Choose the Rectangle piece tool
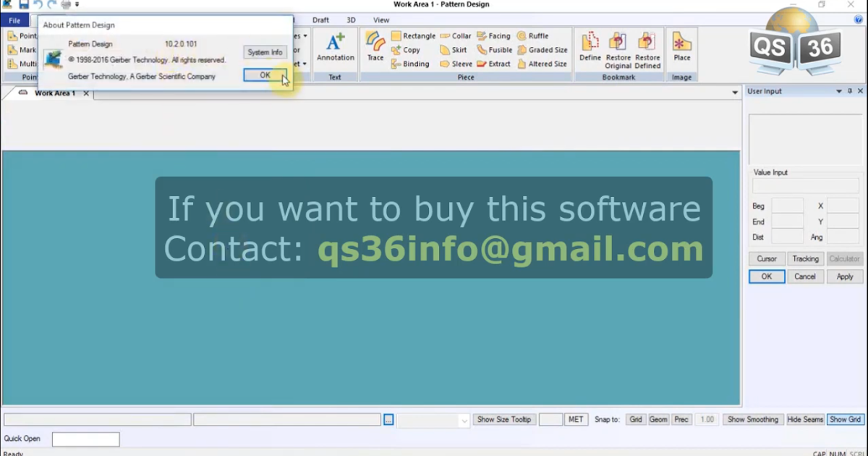The height and width of the screenshot is (456, 868). (413, 36)
